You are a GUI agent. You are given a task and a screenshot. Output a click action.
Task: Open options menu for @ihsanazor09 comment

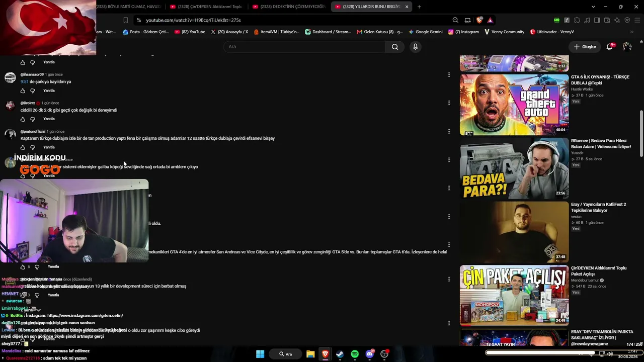pyautogui.click(x=449, y=74)
